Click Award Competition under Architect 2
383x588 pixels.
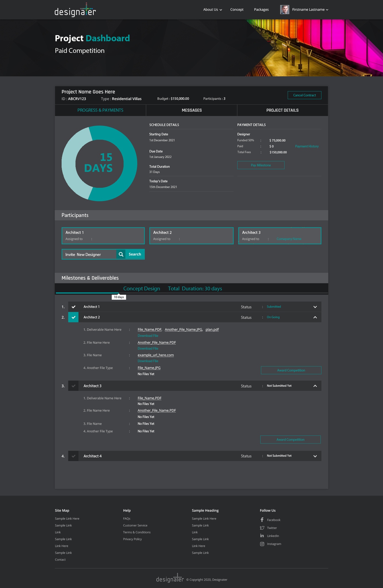[291, 370]
